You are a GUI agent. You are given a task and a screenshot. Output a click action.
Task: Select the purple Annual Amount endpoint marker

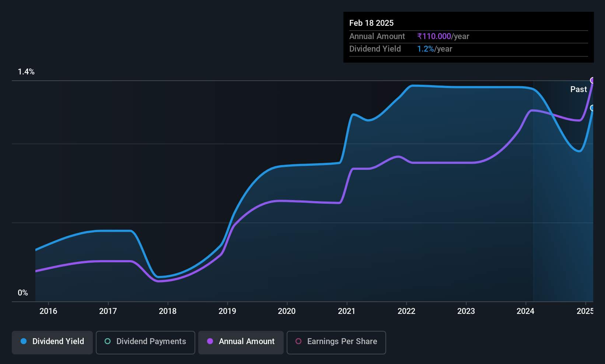point(592,80)
